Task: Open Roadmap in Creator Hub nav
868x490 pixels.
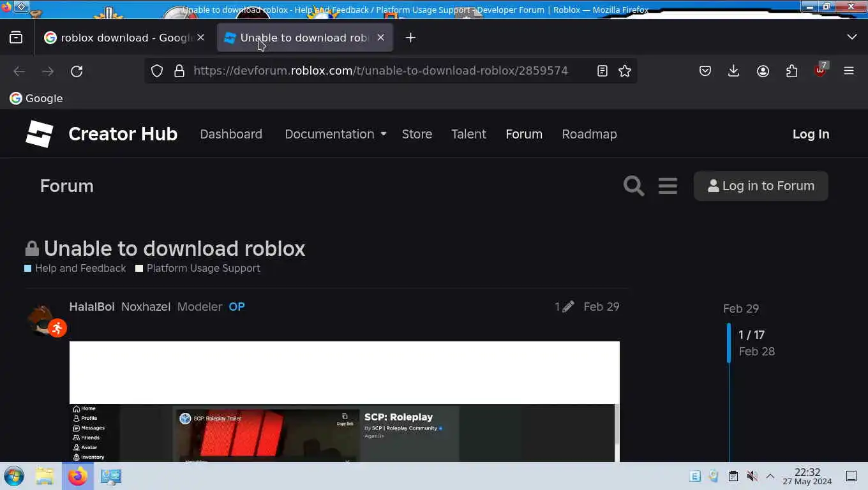Action: (589, 134)
